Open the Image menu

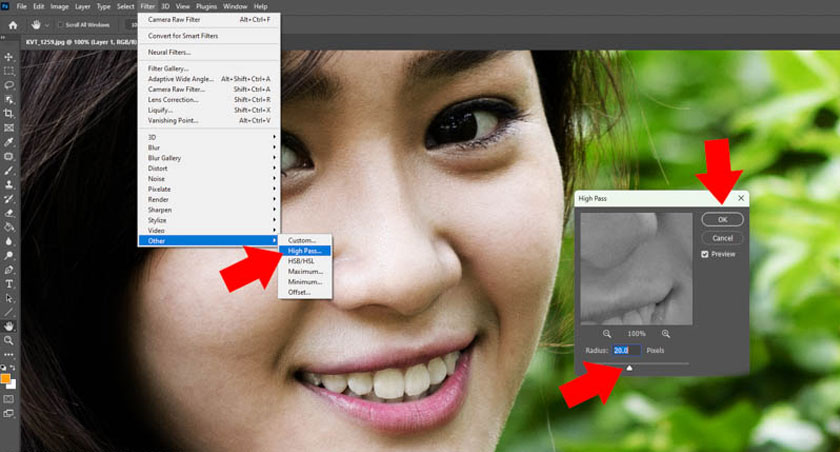click(x=59, y=6)
